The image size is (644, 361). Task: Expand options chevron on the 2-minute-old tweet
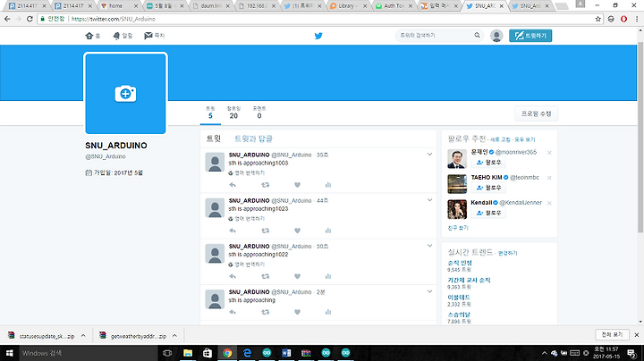click(x=429, y=291)
